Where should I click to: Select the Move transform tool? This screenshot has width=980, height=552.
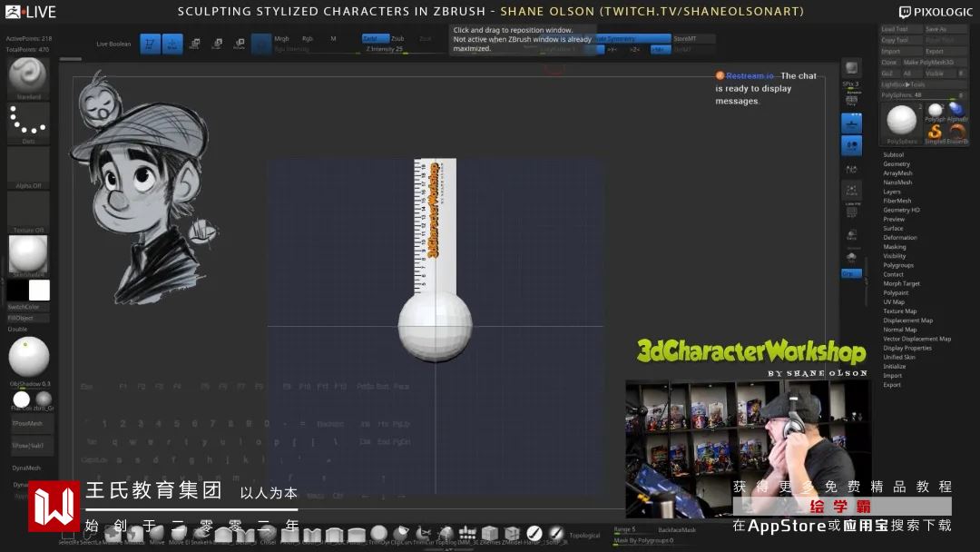(195, 44)
